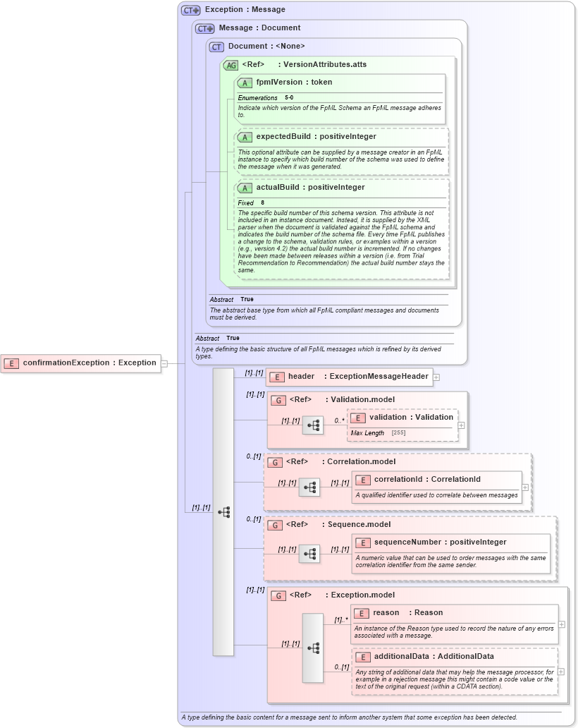Select the sequenceNumber : positiveInteger label
Screen dimensions: 578x728
pyautogui.click(x=441, y=542)
